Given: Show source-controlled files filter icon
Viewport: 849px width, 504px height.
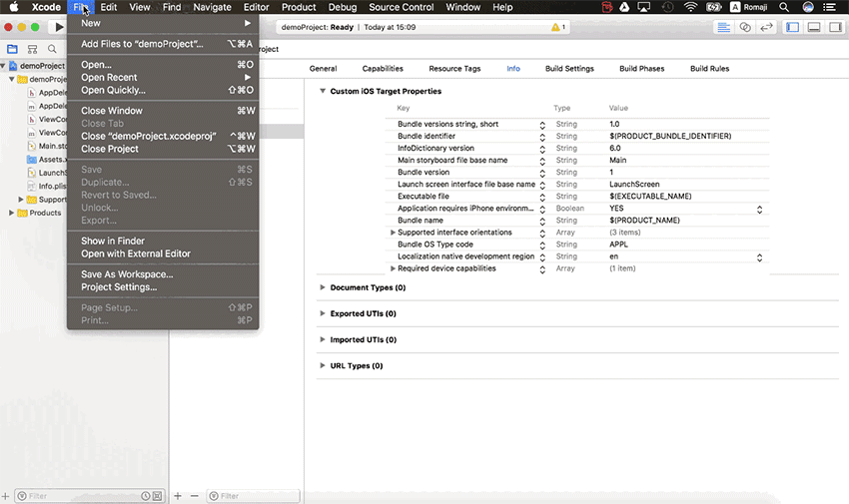Looking at the screenshot, I should tap(157, 496).
